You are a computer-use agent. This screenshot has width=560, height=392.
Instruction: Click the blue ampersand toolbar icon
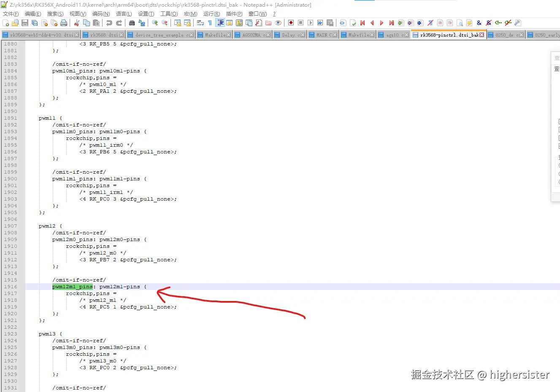click(479, 23)
